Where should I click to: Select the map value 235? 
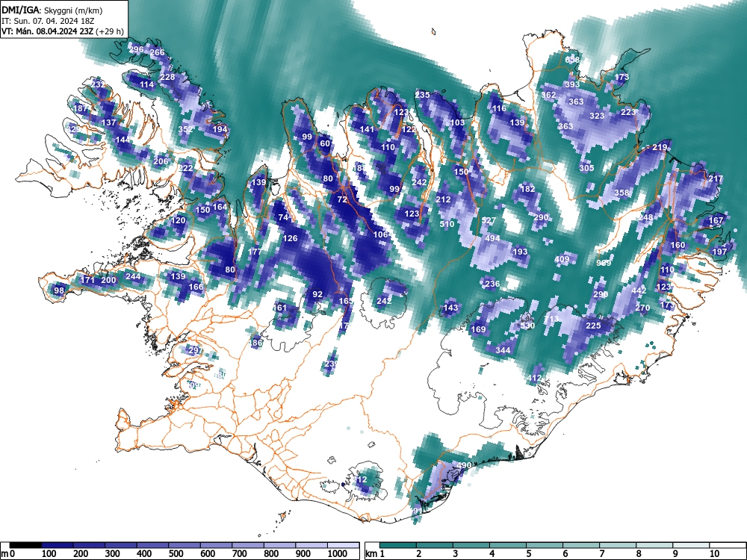point(423,95)
